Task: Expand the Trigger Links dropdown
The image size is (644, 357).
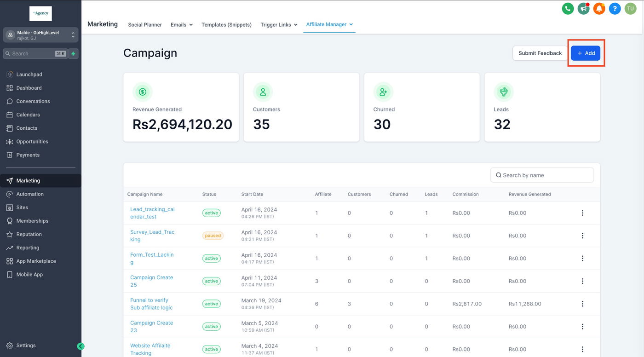Action: [279, 25]
